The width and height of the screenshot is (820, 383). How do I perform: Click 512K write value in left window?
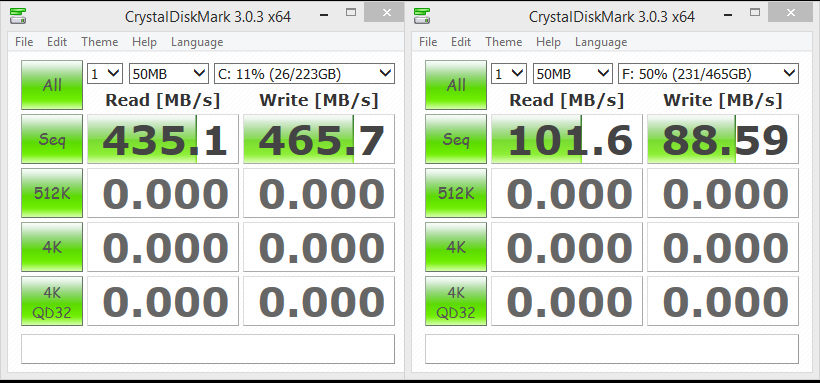(319, 193)
